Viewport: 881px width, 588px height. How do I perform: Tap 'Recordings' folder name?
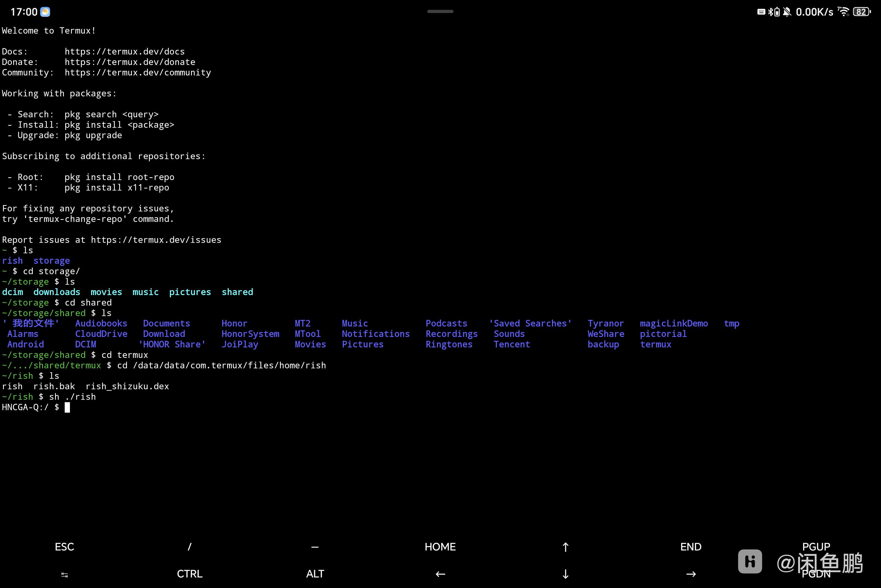click(x=452, y=334)
